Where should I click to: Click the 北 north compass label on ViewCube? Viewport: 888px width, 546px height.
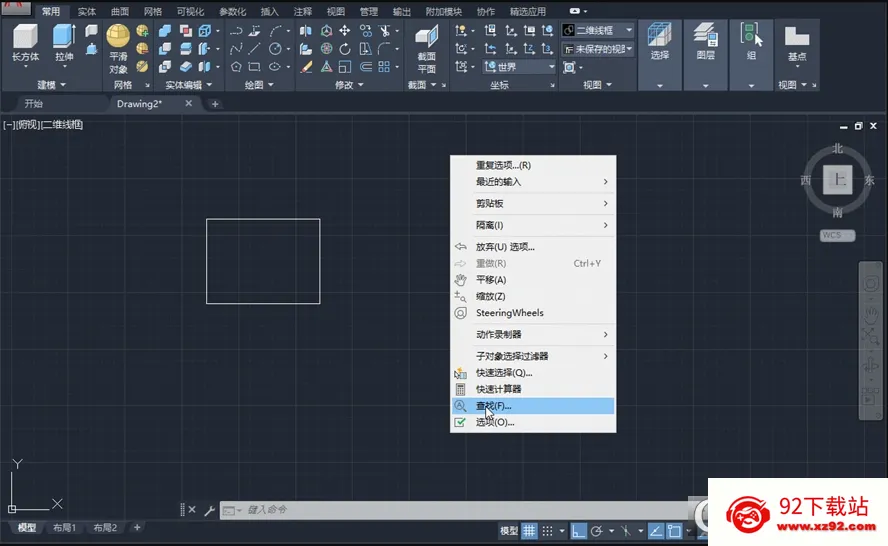pyautogui.click(x=838, y=148)
